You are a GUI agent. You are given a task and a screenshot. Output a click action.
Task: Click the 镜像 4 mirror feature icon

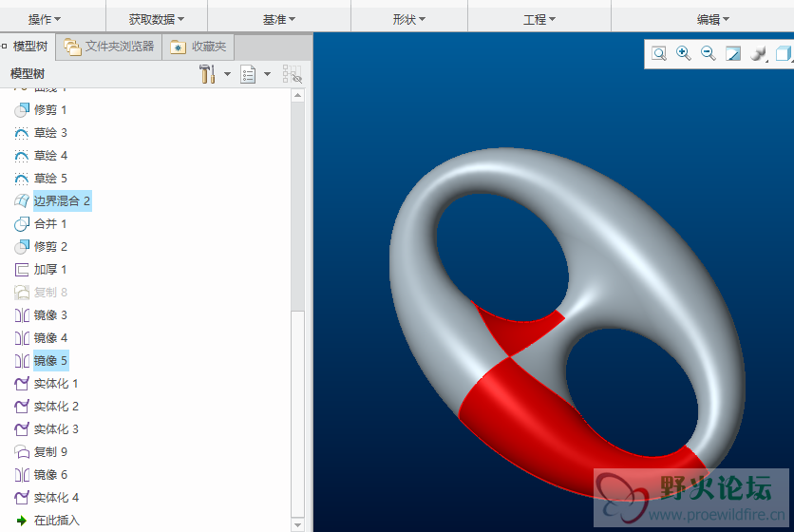point(22,338)
